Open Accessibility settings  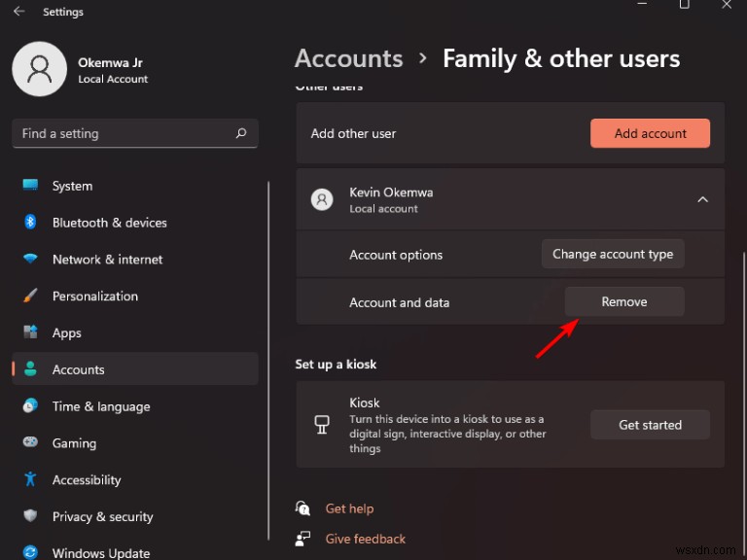135,479
